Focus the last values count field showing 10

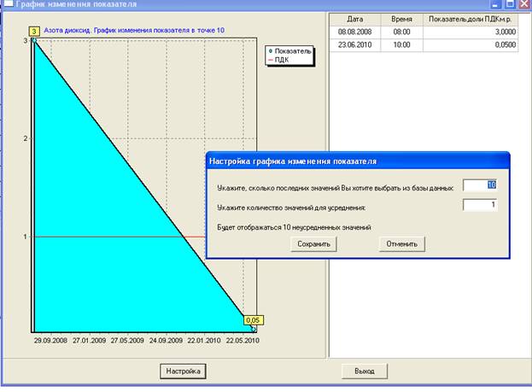click(x=480, y=184)
